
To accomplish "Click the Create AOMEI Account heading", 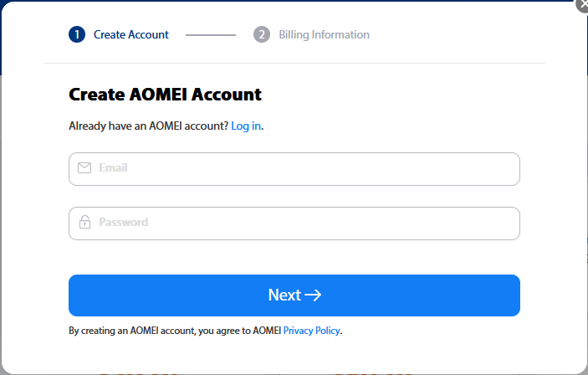I will coord(165,95).
